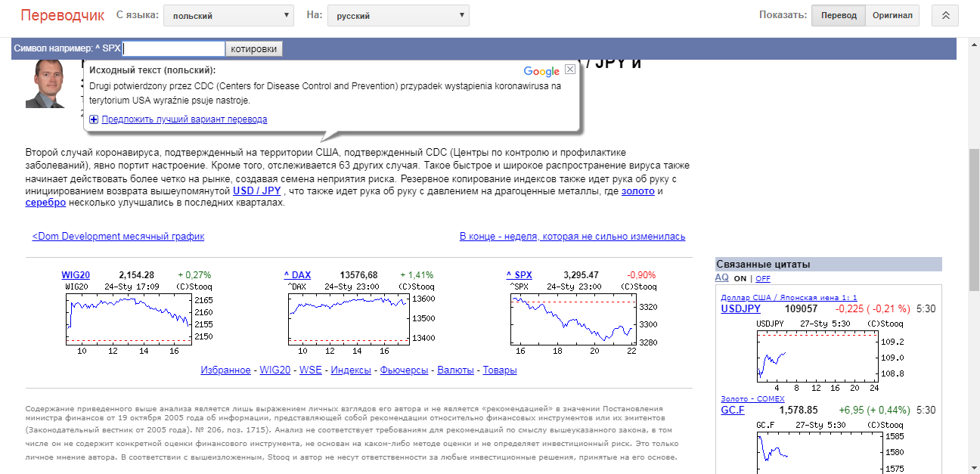
Task: Open target language dropdown (русский)
Action: (398, 16)
